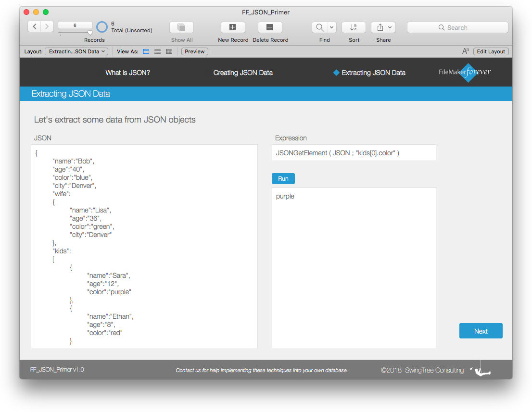Screen dimensions: 532x412
Task: Go to the previous record arrow
Action: point(34,26)
